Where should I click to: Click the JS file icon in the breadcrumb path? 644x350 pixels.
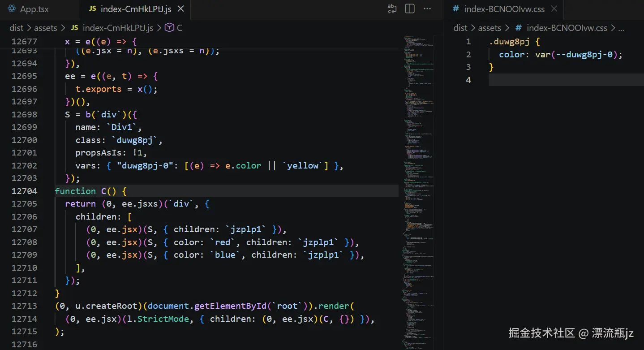[74, 27]
